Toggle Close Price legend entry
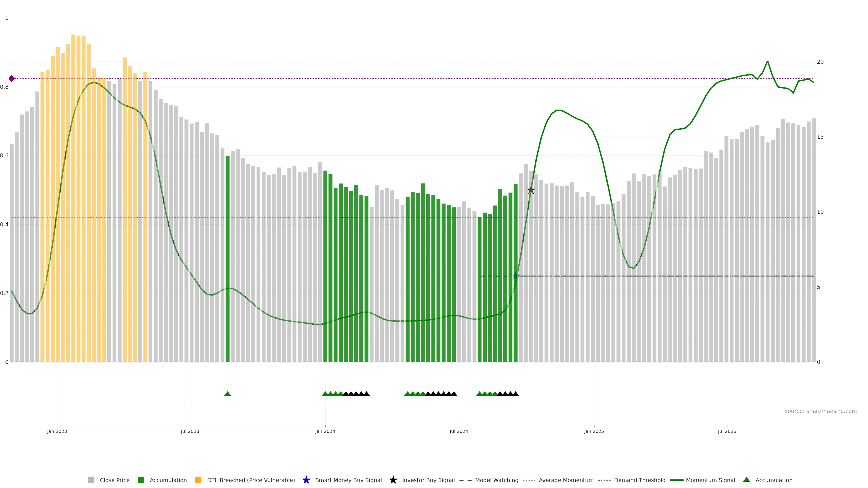 (114, 480)
